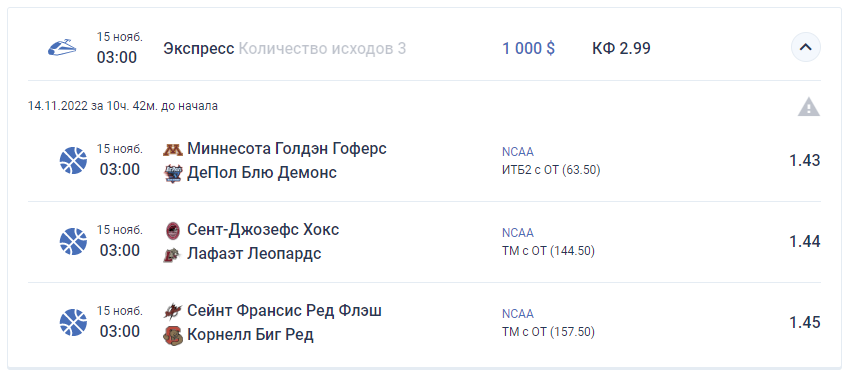Open NCAA league link in second match
Image resolution: width=844 pixels, height=377 pixels.
[518, 233]
